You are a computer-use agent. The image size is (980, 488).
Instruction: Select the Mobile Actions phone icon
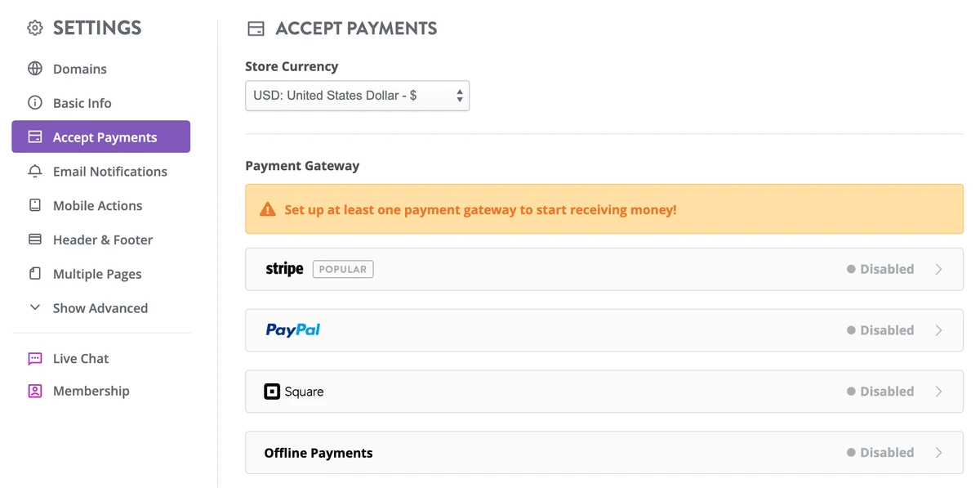(x=34, y=205)
